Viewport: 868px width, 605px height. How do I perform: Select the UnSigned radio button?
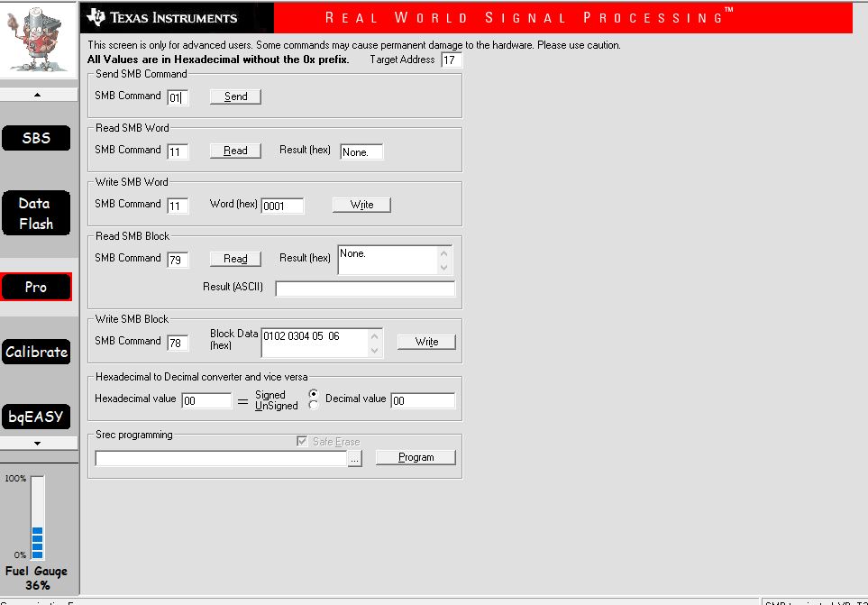point(314,405)
